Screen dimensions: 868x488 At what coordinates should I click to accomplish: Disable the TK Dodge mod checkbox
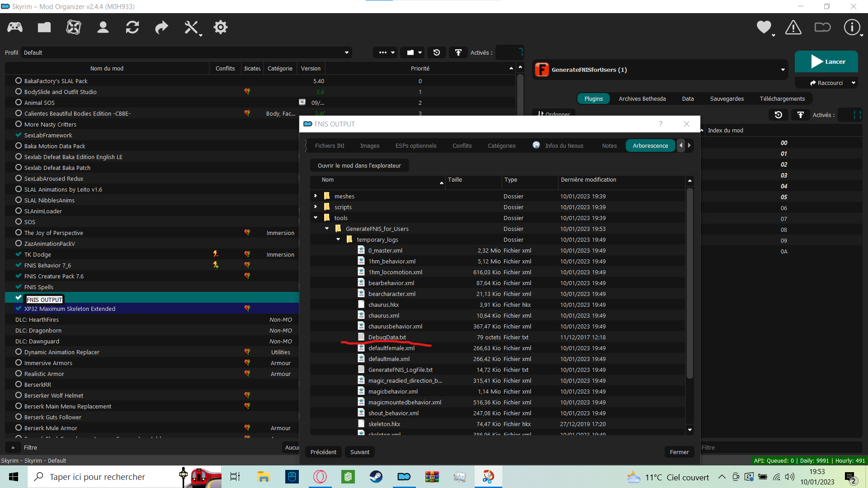pos(19,254)
